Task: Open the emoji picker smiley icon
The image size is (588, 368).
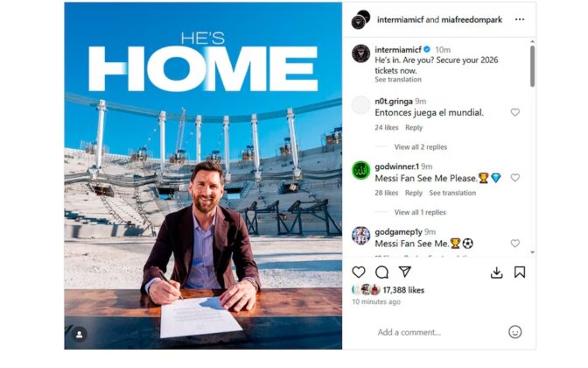Action: pos(514,332)
